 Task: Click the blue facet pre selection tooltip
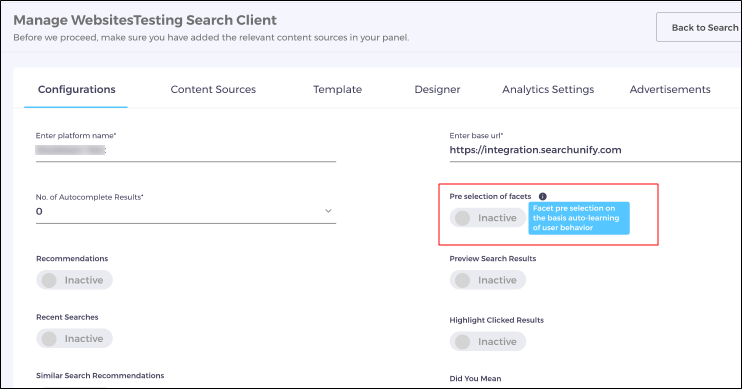(x=579, y=218)
